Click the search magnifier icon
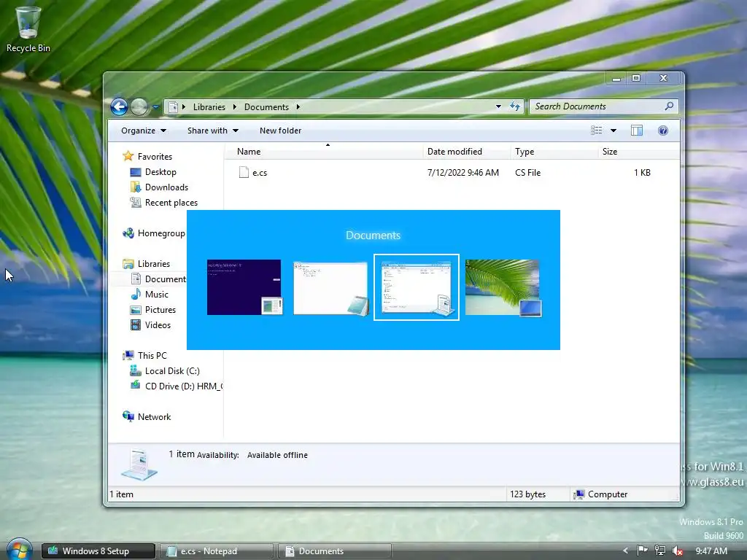Screen dimensions: 747x560 click(x=670, y=106)
